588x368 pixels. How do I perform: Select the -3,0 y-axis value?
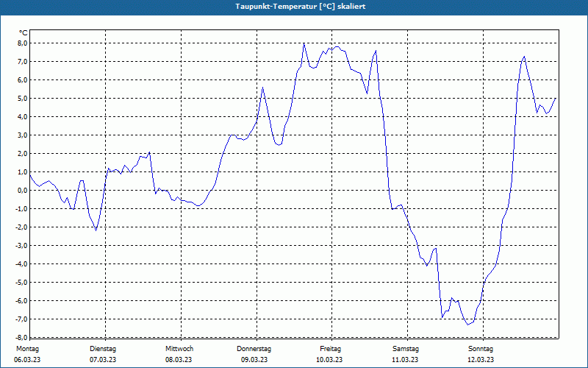pyautogui.click(x=21, y=246)
